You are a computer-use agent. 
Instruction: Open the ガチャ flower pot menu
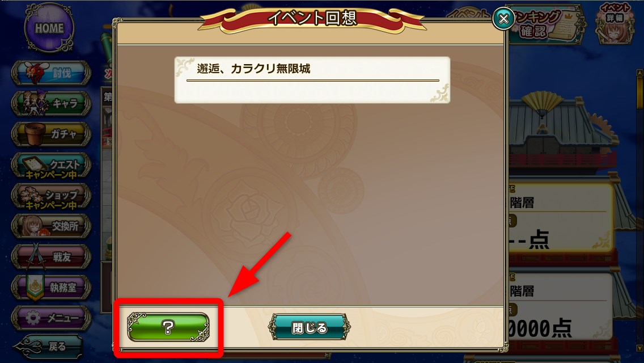tap(51, 134)
